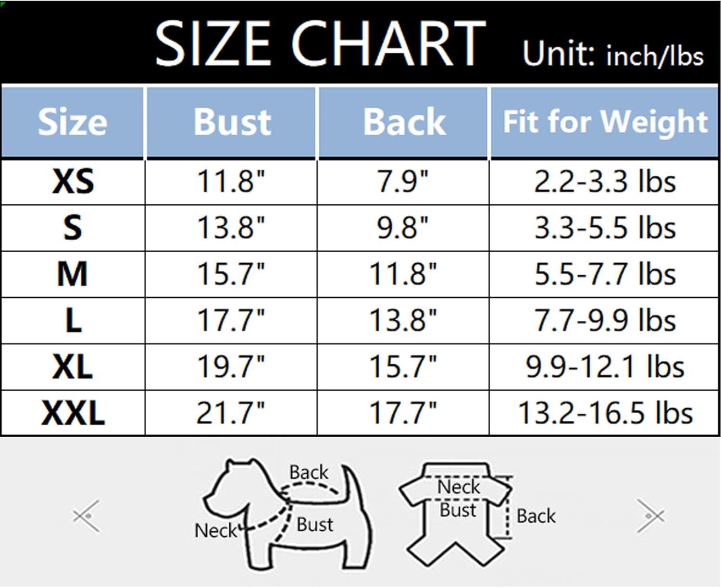
Task: Click the Fit for Weight header
Action: [605, 121]
